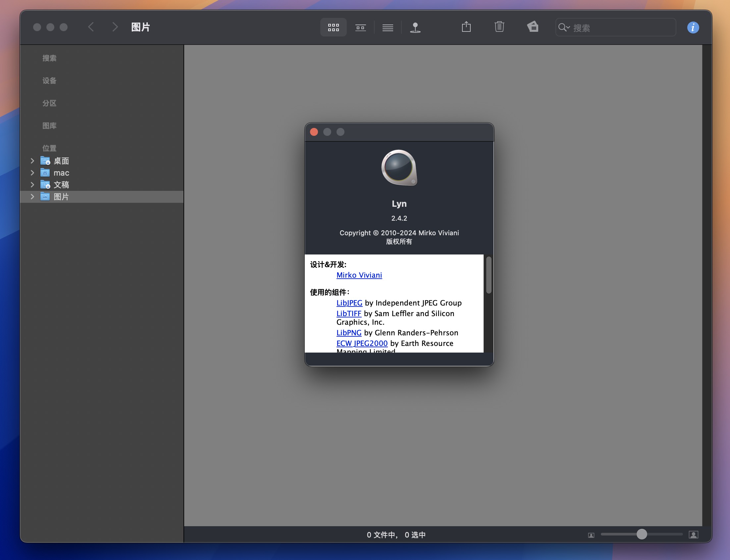730x560 pixels.
Task: Click the share icon in toolbar
Action: [x=466, y=27]
